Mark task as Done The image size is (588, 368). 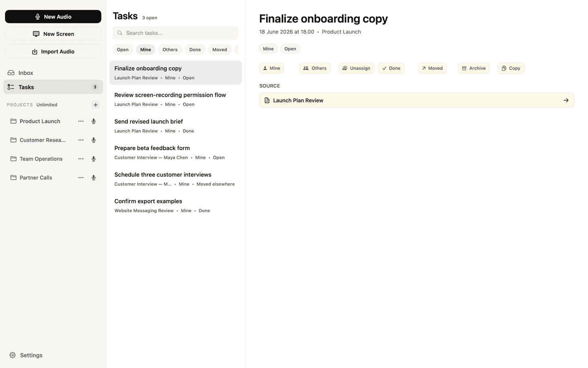click(x=391, y=68)
